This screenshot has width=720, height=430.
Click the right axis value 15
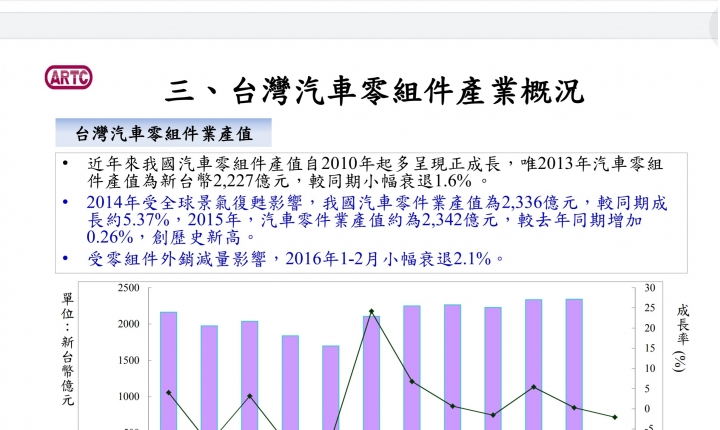pos(650,348)
